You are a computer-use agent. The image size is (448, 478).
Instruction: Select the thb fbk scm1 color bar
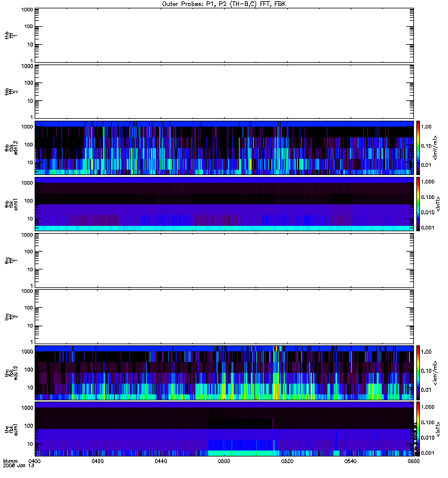point(418,204)
